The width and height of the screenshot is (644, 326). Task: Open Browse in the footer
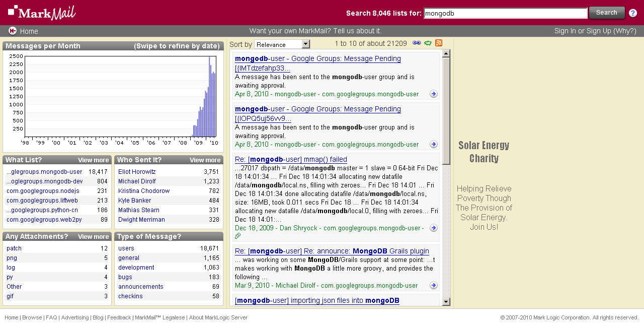click(x=32, y=318)
